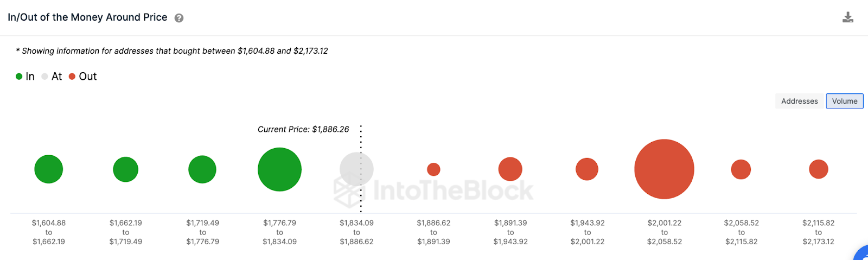
Task: Click the red bubble for $1,891.39 range
Action: pyautogui.click(x=510, y=169)
